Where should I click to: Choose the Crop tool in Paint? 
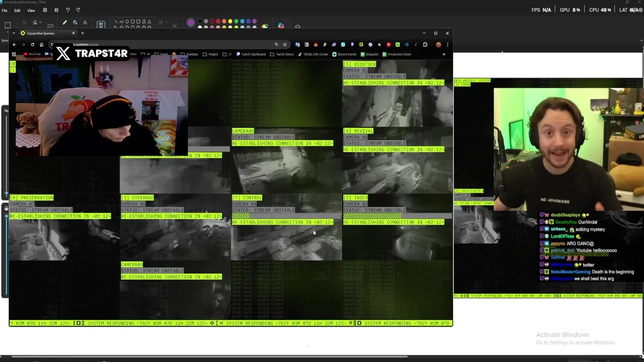coord(24,23)
